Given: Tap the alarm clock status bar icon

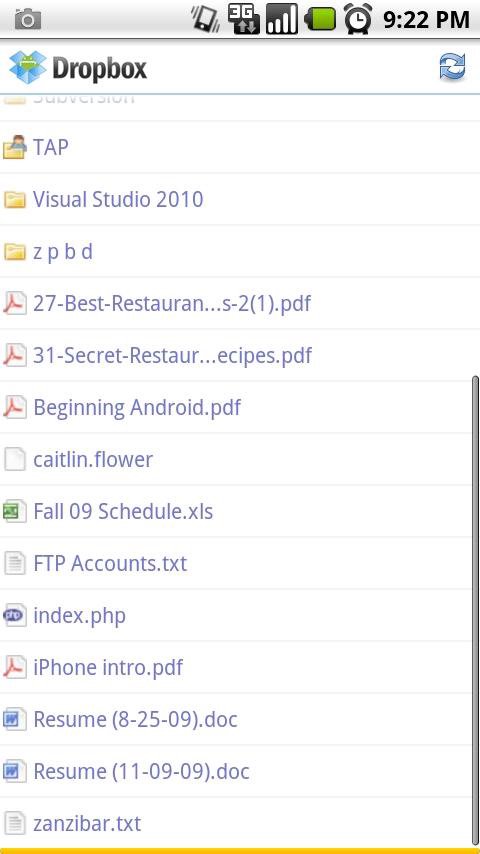Looking at the screenshot, I should 358,19.
